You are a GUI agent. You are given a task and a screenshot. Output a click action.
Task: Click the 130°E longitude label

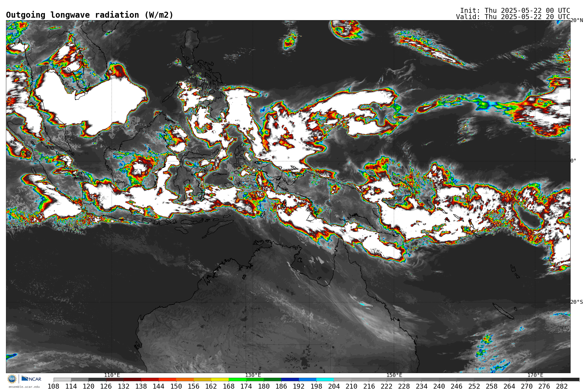pos(253,375)
